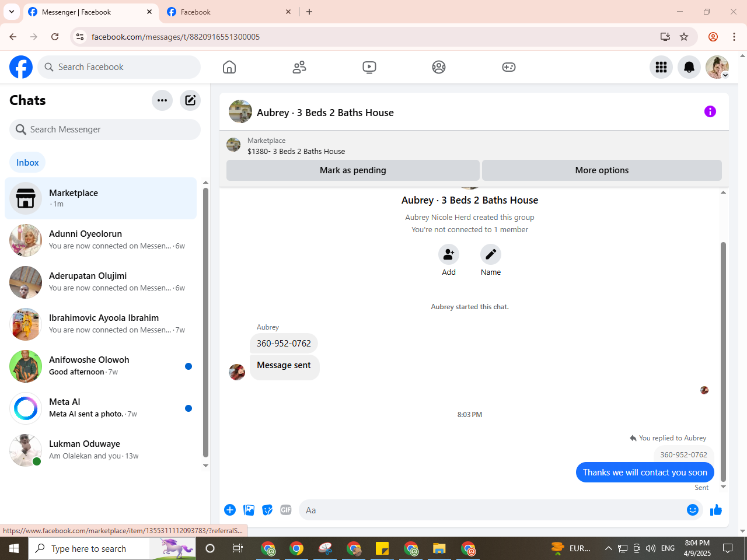The height and width of the screenshot is (560, 747).
Task: Click the 360-952-0762 message from Aubrey
Action: pos(284,344)
